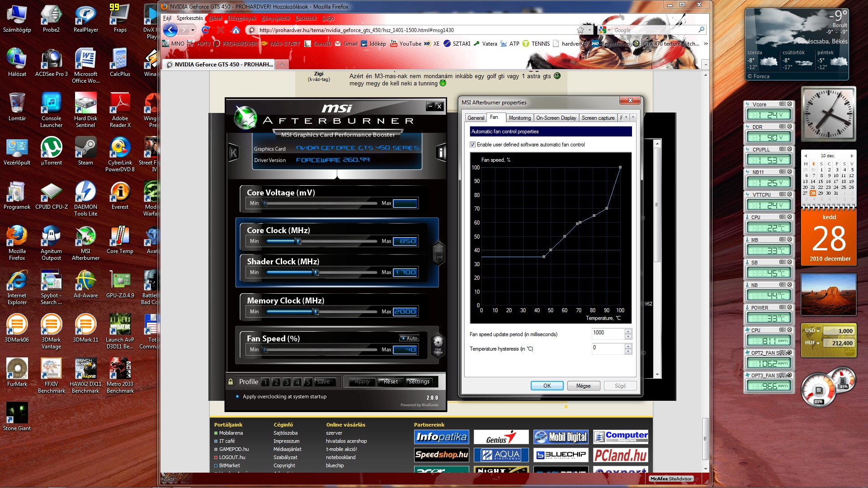Click the Memory Clock slider handle
The width and height of the screenshot is (868, 488).
tap(316, 312)
